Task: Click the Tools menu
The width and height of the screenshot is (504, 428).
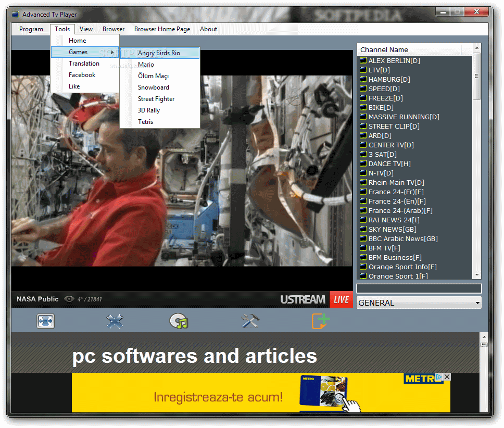Action: (62, 29)
